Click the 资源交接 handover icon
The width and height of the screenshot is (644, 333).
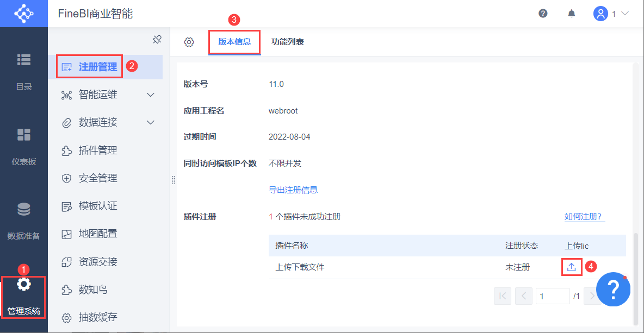coord(66,262)
